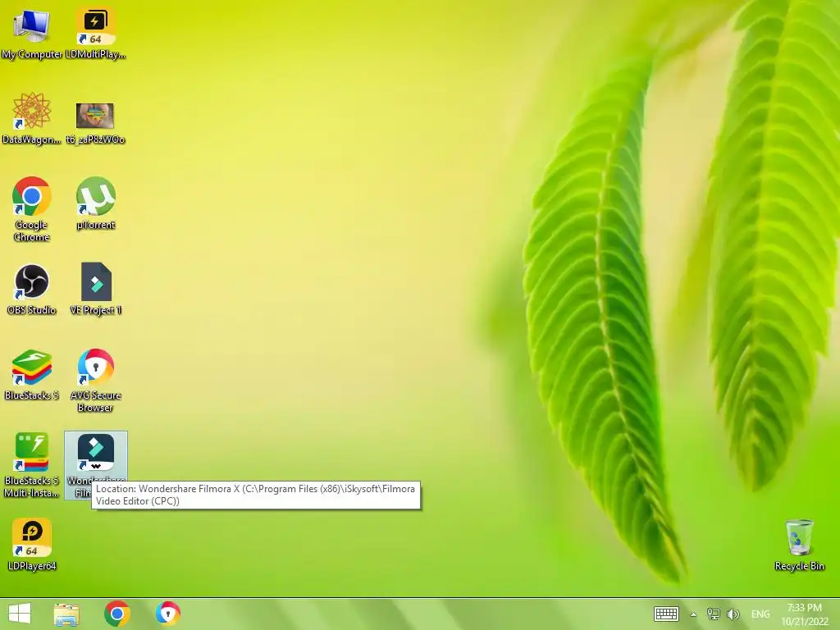Click the Filmora location tooltip text
The width and height of the screenshot is (840, 630).
click(256, 495)
